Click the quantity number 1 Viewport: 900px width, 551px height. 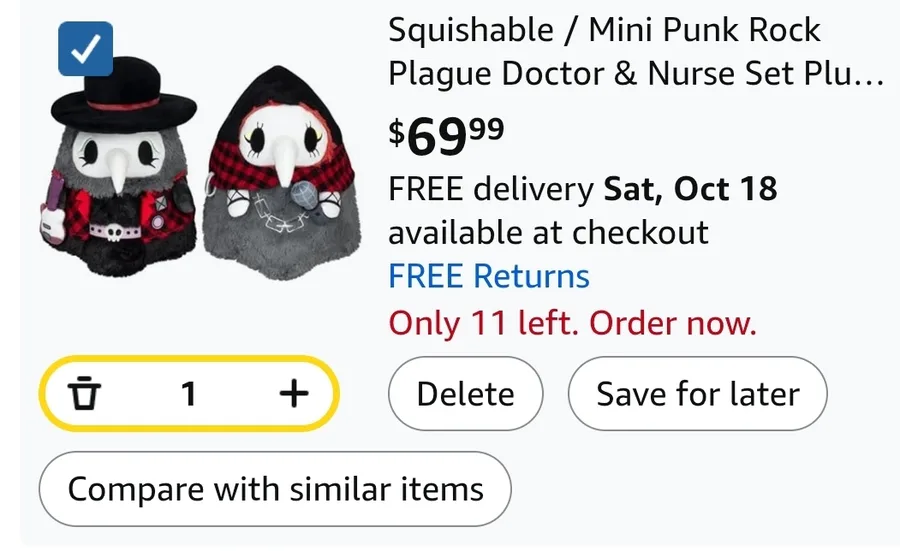[188, 394]
